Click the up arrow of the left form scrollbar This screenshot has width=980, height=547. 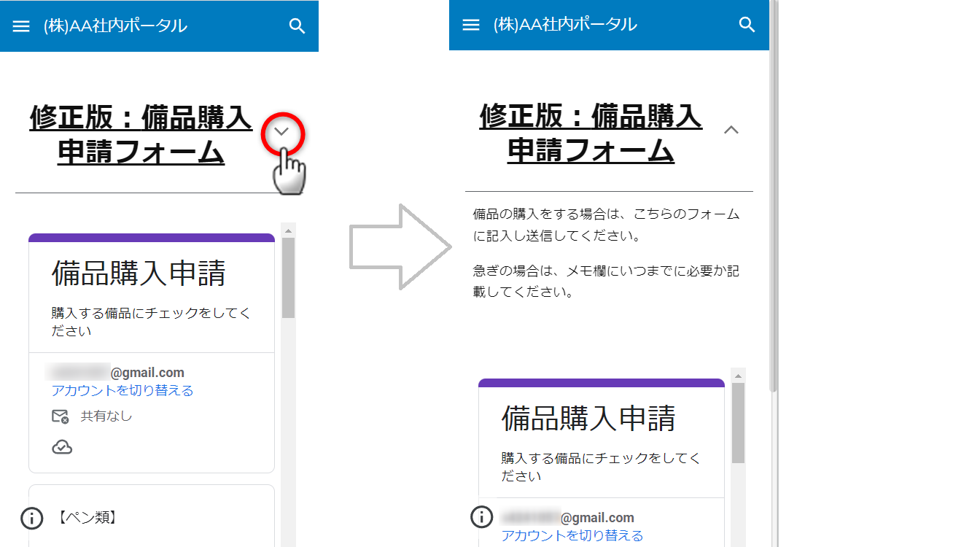tap(288, 230)
